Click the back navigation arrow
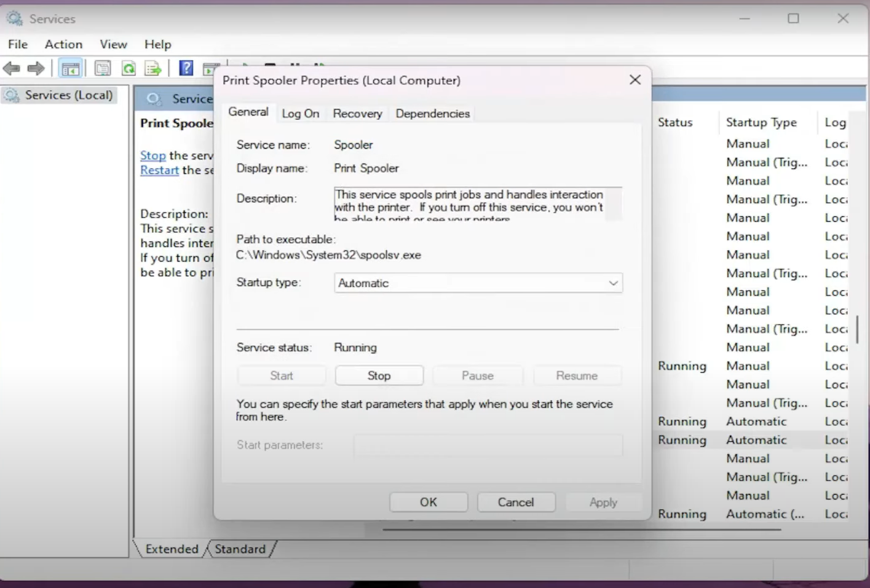This screenshot has height=588, width=870. tap(11, 68)
